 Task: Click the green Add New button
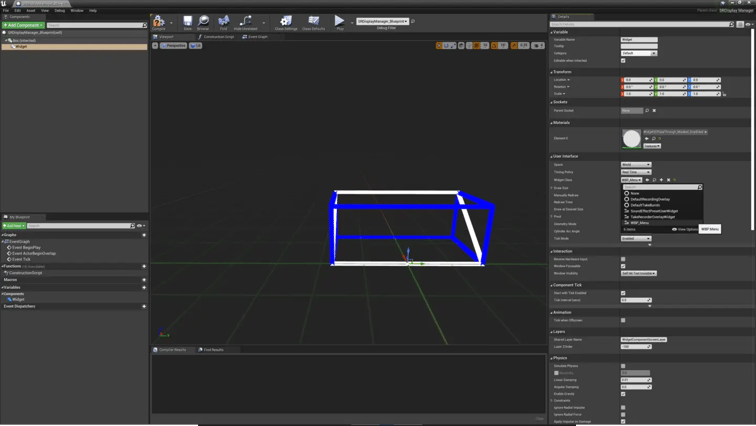tap(14, 226)
